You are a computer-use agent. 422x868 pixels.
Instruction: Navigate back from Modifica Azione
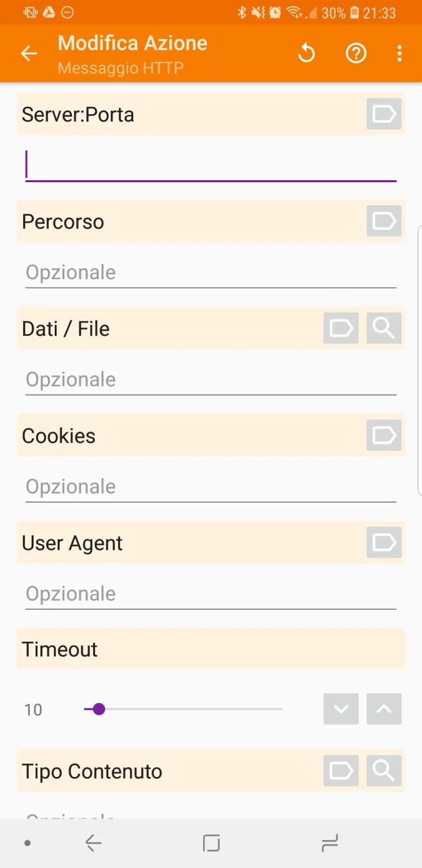28,53
